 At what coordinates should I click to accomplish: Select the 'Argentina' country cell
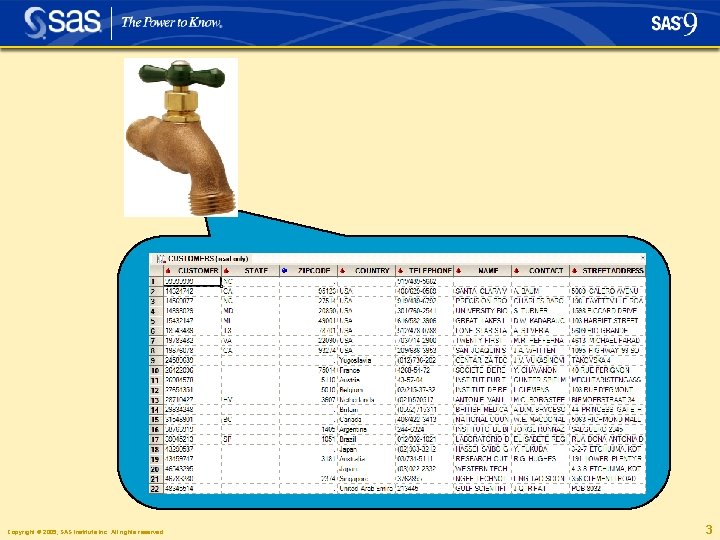tap(366, 429)
